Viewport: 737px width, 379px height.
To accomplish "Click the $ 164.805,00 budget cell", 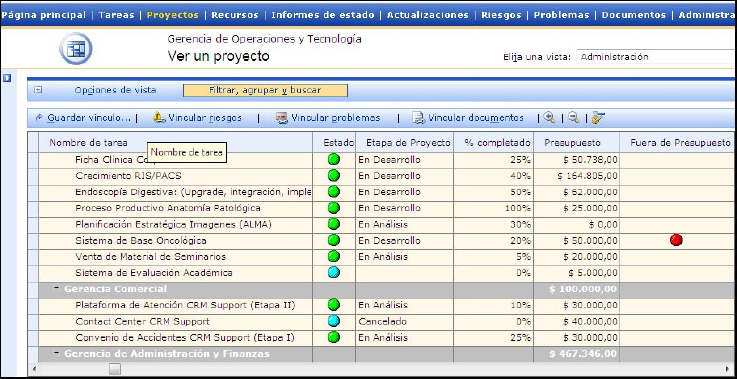I will point(576,176).
